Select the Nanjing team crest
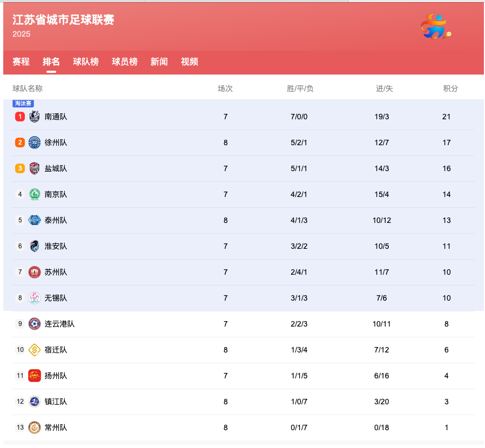The height and width of the screenshot is (448, 485). (35, 194)
